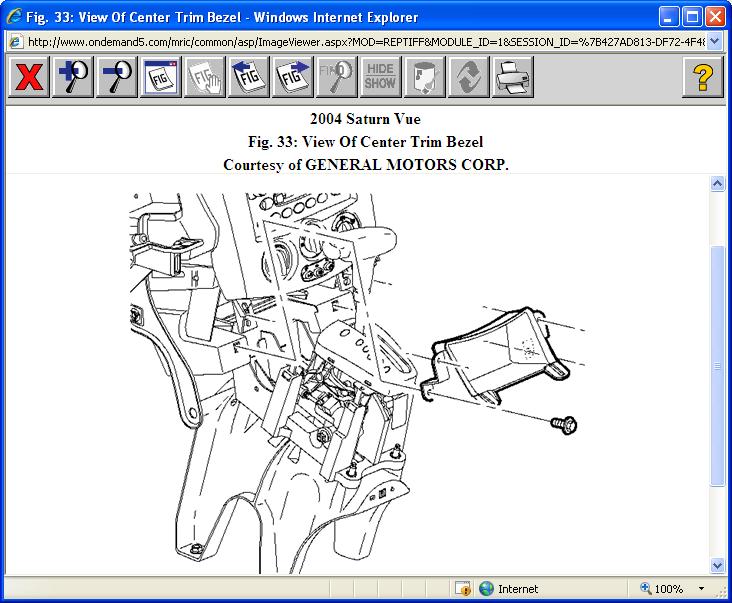Click the greyed paint bucket icon
The width and height of the screenshot is (732, 603).
click(x=424, y=77)
